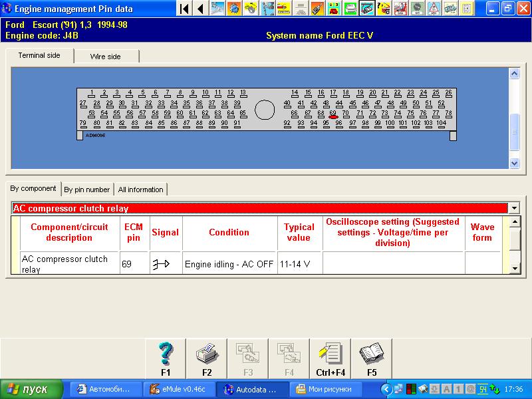Open the grey AC compressor toolbar icon
The width and height of the screenshot is (532, 399).
(417, 9)
